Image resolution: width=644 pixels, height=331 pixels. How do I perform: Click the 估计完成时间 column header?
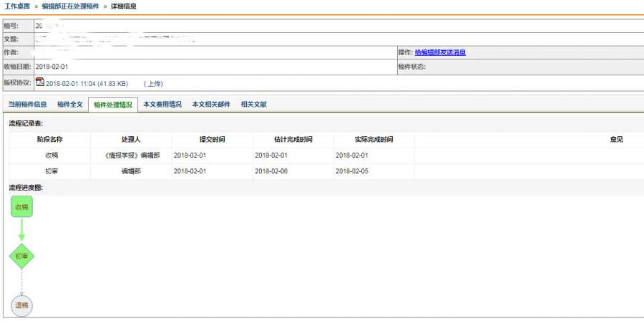pyautogui.click(x=293, y=140)
